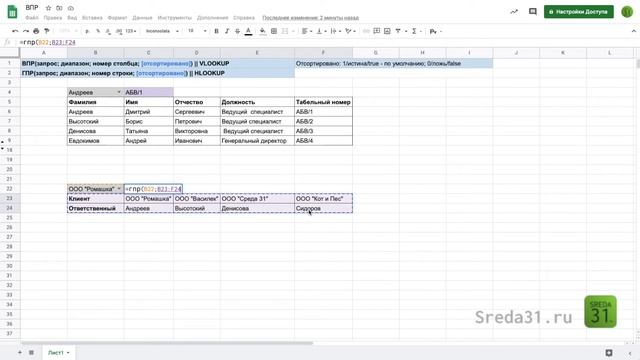Screen dimensions: 640x360
Task: Increase decimal places
Action: (x=118, y=31)
